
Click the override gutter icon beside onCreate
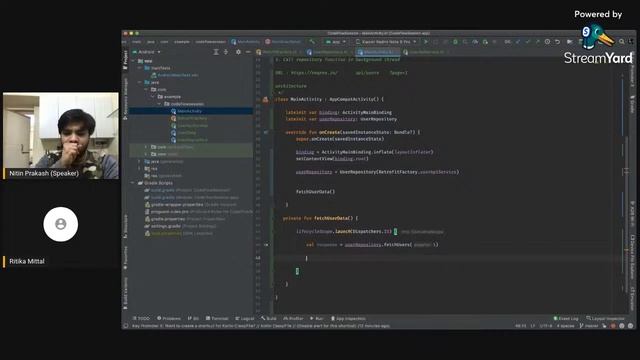point(266,132)
